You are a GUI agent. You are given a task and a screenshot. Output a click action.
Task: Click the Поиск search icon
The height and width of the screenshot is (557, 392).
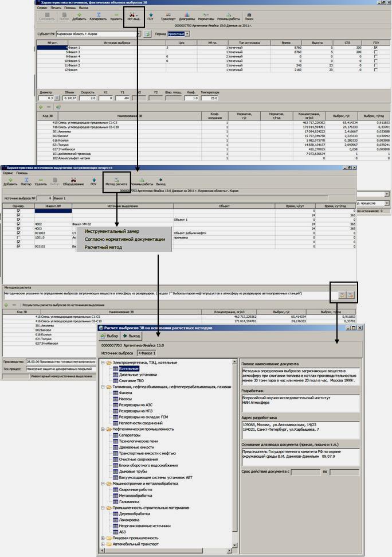(x=249, y=16)
